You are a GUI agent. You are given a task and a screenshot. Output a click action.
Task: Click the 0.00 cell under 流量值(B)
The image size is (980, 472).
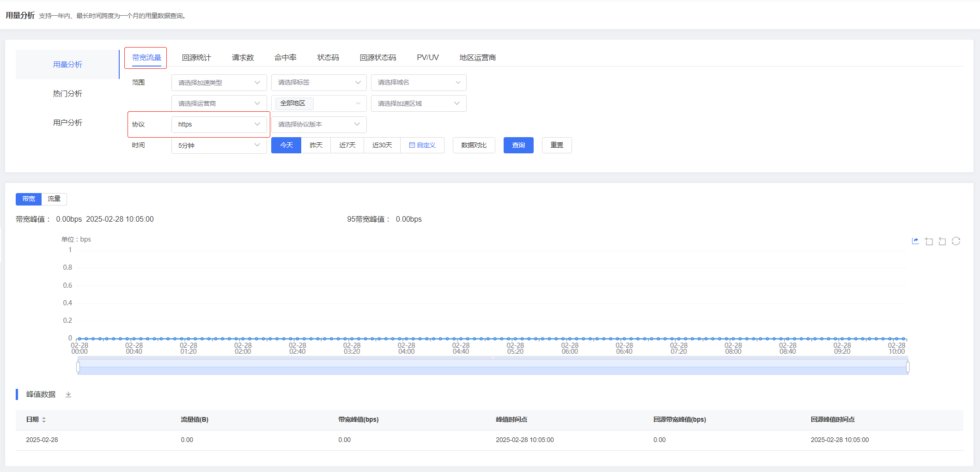click(x=187, y=440)
